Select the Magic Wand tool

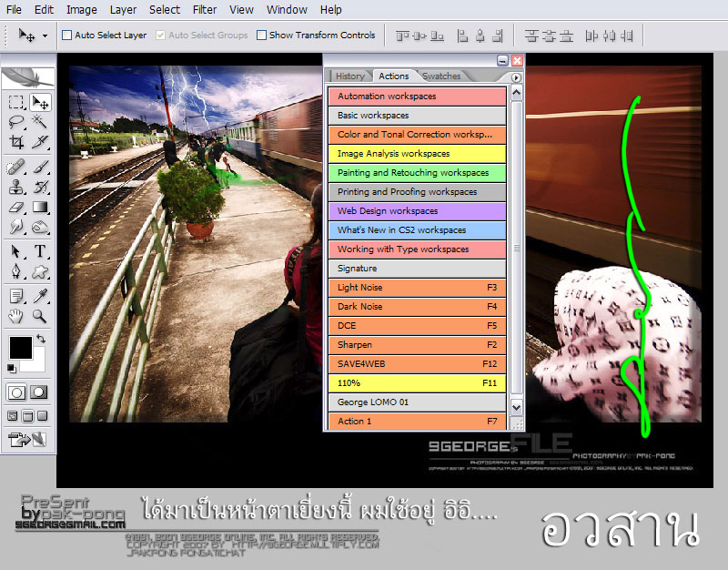click(x=40, y=122)
